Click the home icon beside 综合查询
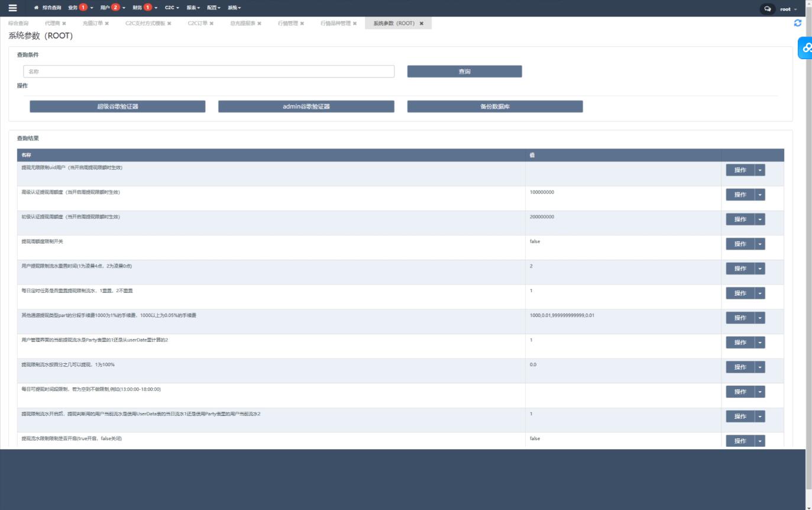The width and height of the screenshot is (812, 510). click(x=37, y=8)
